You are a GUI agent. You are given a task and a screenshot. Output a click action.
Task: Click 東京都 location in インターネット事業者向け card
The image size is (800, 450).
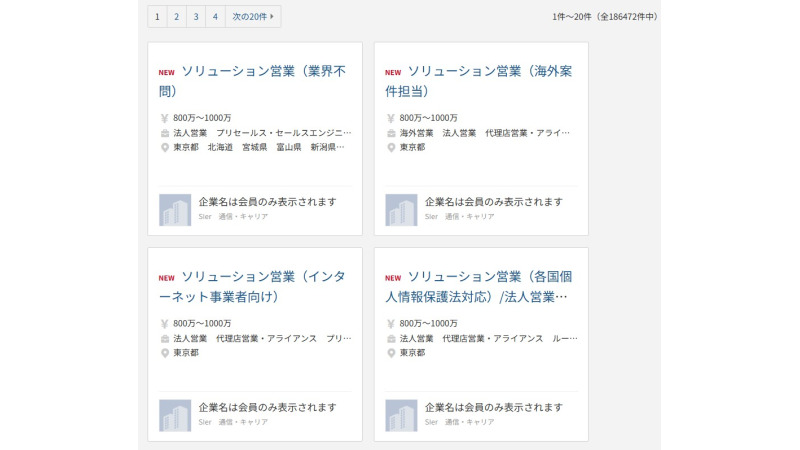(186, 353)
